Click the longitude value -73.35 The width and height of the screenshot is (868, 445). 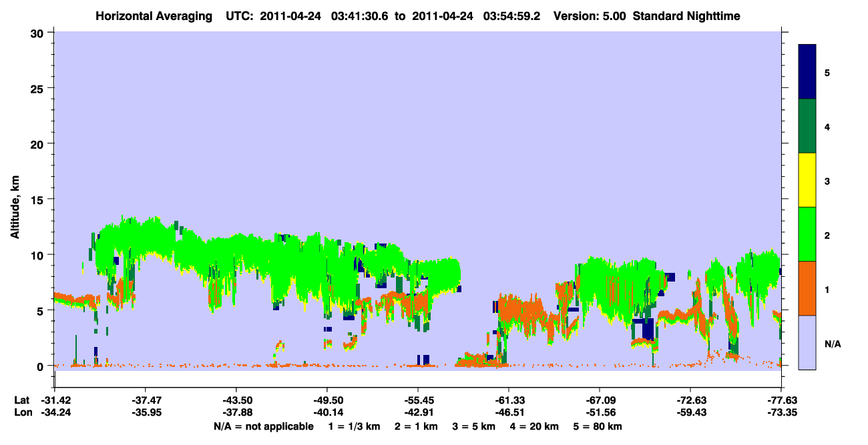click(x=781, y=413)
